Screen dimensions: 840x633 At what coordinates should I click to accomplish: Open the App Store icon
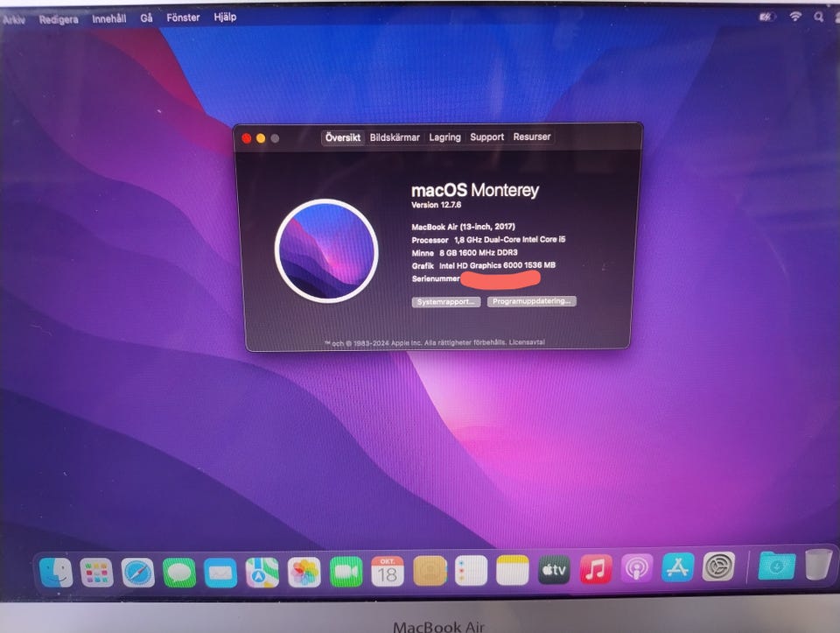pos(677,567)
